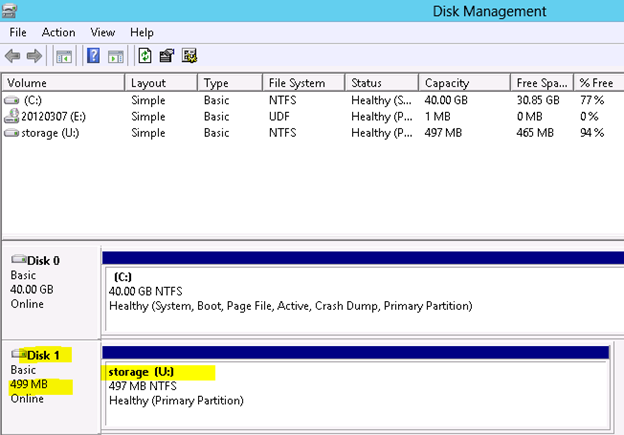Open the Action menu
This screenshot has width=624, height=435.
(x=58, y=32)
